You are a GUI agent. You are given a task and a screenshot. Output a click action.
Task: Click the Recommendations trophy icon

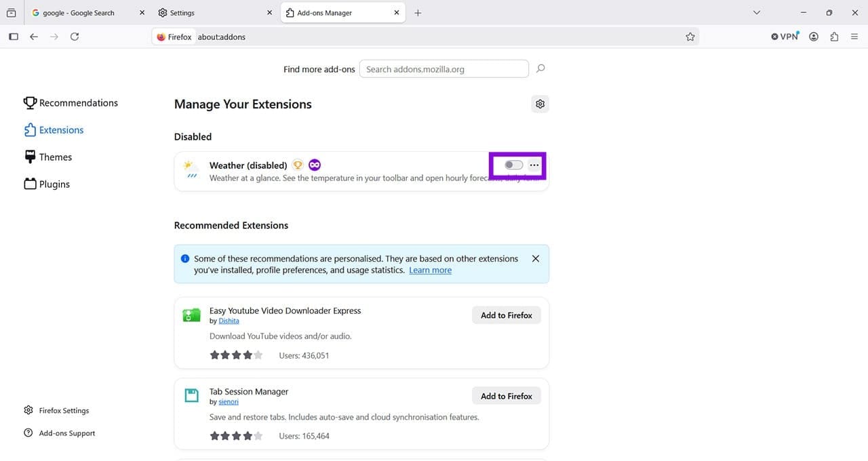[x=30, y=102]
